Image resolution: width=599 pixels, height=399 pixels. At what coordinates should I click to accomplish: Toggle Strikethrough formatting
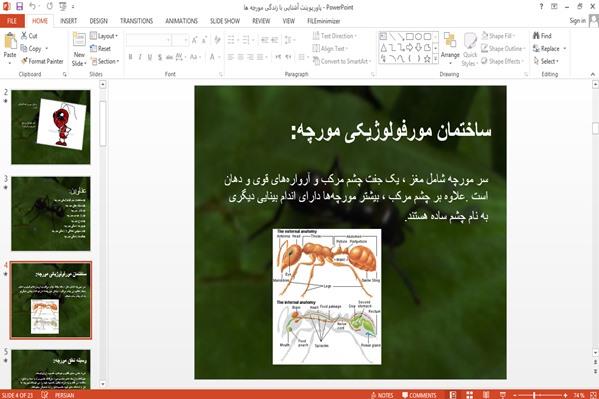coord(169,57)
